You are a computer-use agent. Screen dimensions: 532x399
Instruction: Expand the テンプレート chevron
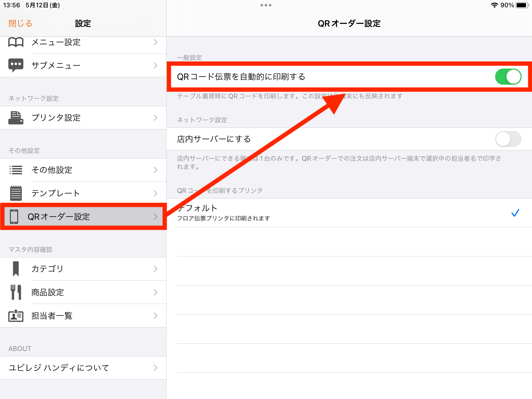coord(155,193)
